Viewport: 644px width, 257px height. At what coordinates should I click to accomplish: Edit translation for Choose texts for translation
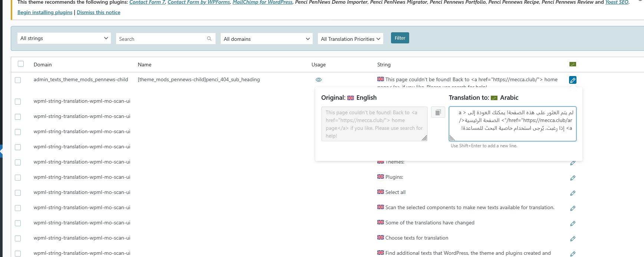tap(572, 239)
